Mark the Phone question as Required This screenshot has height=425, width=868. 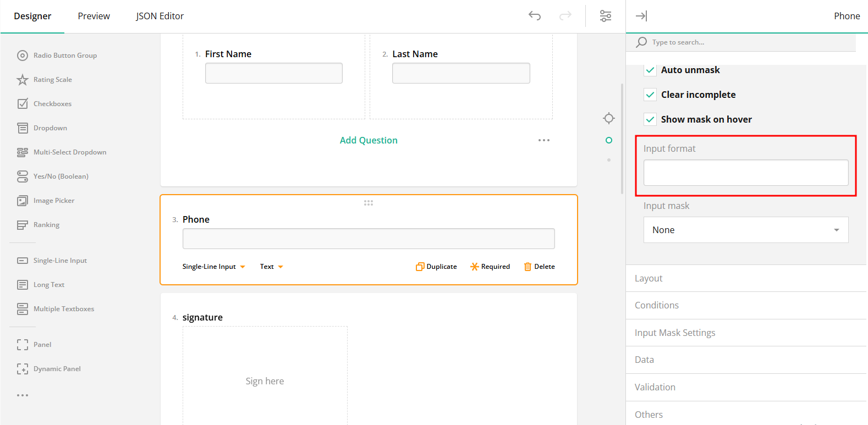click(x=490, y=267)
